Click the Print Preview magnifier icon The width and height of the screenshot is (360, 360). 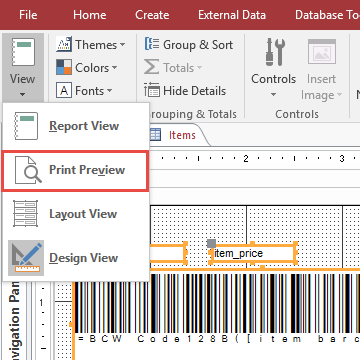pos(28,170)
